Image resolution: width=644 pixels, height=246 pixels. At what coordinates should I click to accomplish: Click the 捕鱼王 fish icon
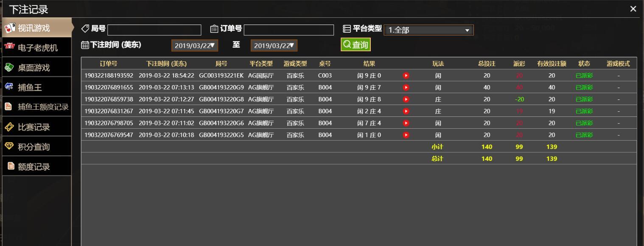pyautogui.click(x=9, y=87)
